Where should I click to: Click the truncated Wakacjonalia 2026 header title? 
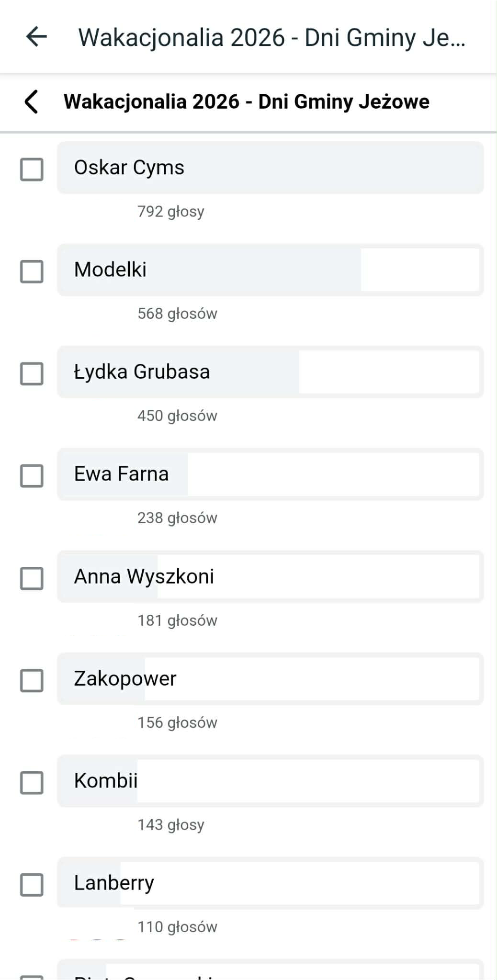[x=271, y=38]
